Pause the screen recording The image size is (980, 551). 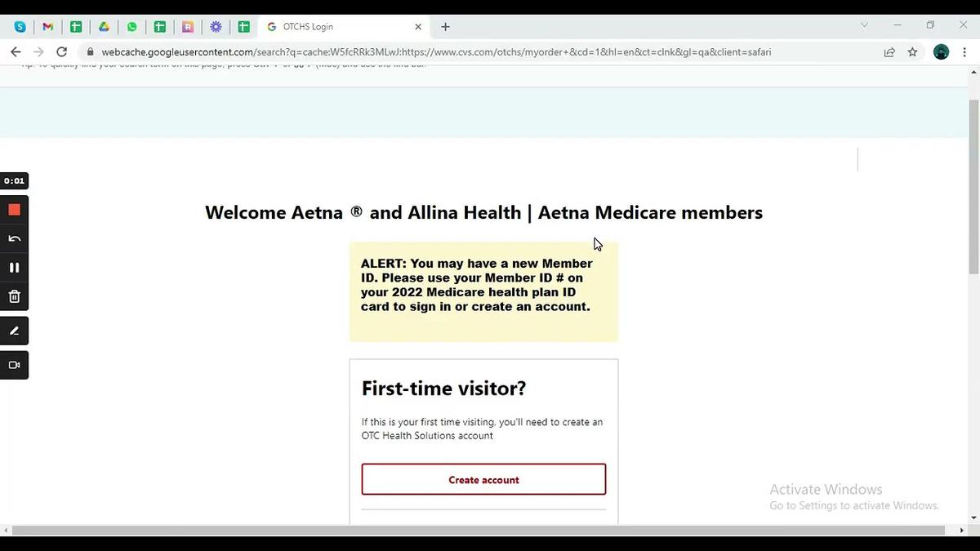pyautogui.click(x=14, y=267)
